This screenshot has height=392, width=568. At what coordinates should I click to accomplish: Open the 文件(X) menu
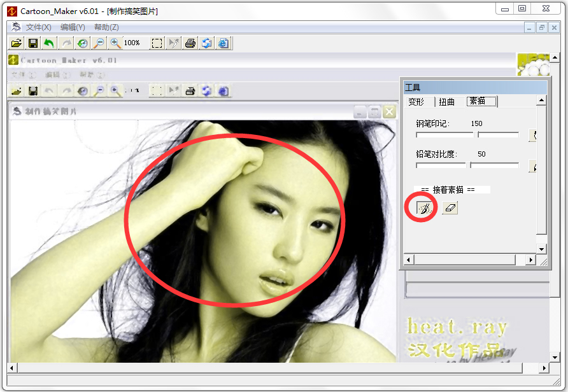38,27
